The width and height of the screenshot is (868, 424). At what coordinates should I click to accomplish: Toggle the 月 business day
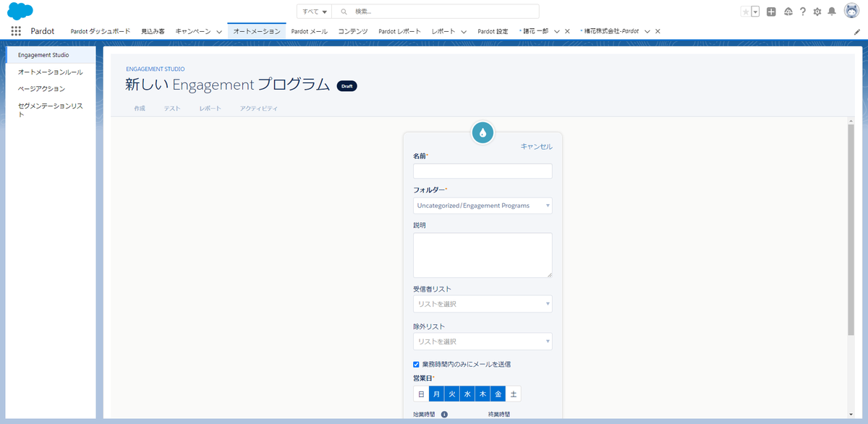437,394
